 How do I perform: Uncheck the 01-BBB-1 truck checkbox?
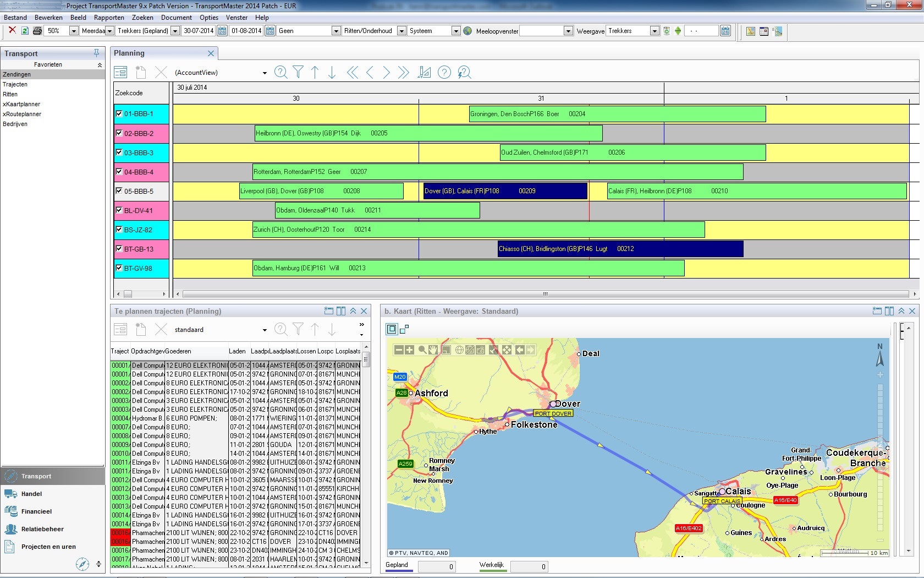[x=119, y=114]
